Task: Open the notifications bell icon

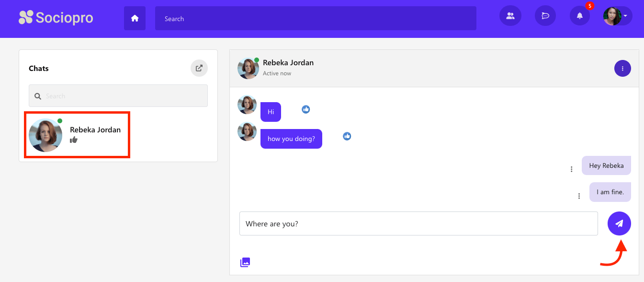Action: [x=580, y=16]
